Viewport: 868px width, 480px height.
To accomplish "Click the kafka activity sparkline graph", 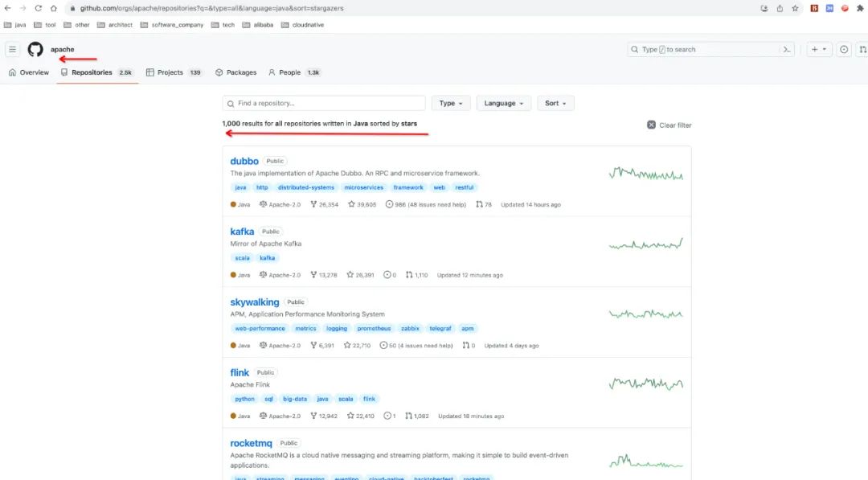I will click(x=646, y=244).
